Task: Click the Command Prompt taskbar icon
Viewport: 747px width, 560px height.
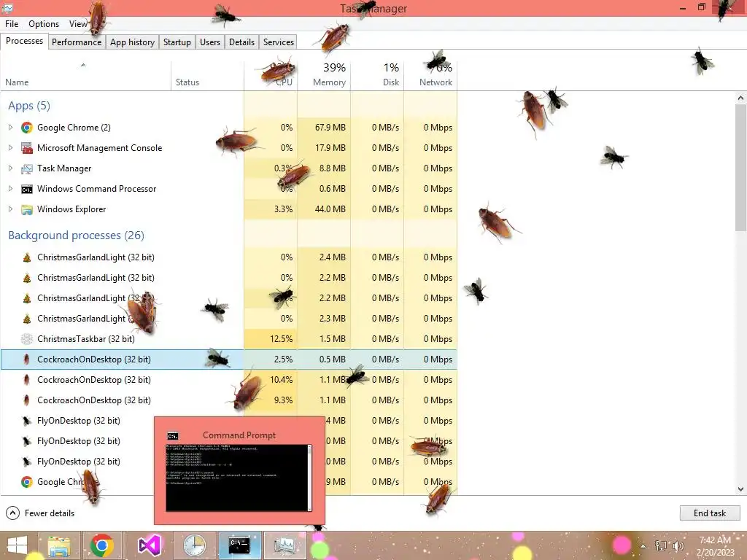Action: coord(239,545)
